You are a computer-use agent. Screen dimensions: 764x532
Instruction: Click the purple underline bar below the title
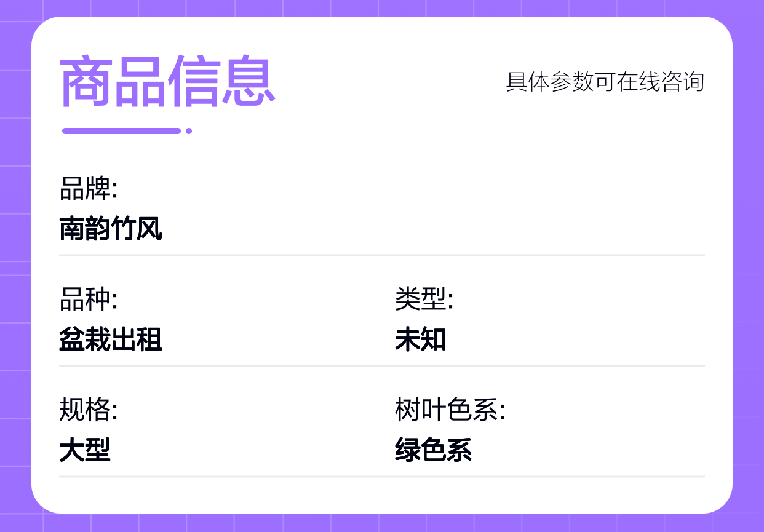[121, 130]
